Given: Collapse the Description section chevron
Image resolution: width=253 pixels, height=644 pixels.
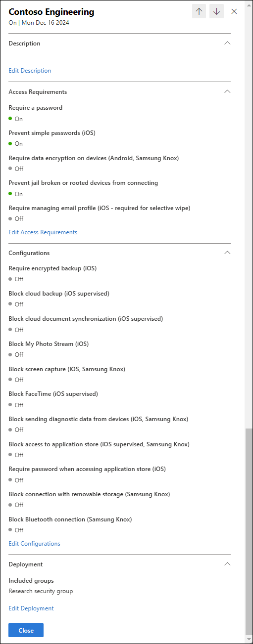Looking at the screenshot, I should (x=227, y=43).
